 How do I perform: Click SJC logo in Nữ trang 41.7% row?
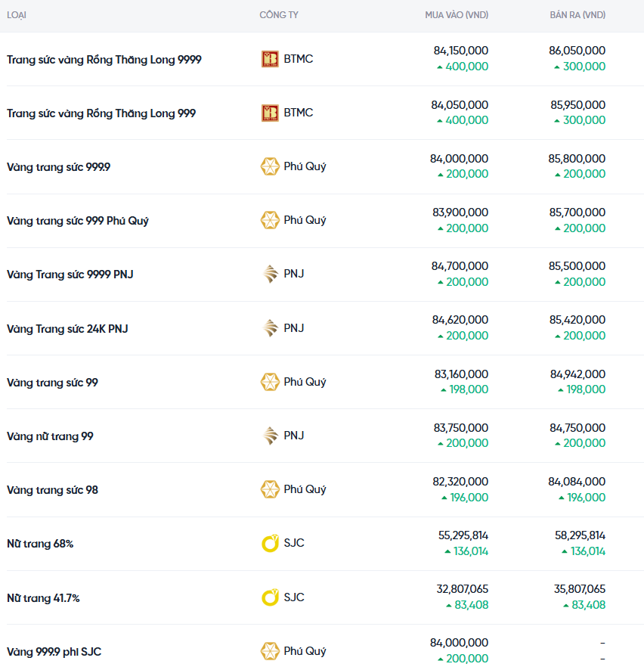pyautogui.click(x=270, y=597)
